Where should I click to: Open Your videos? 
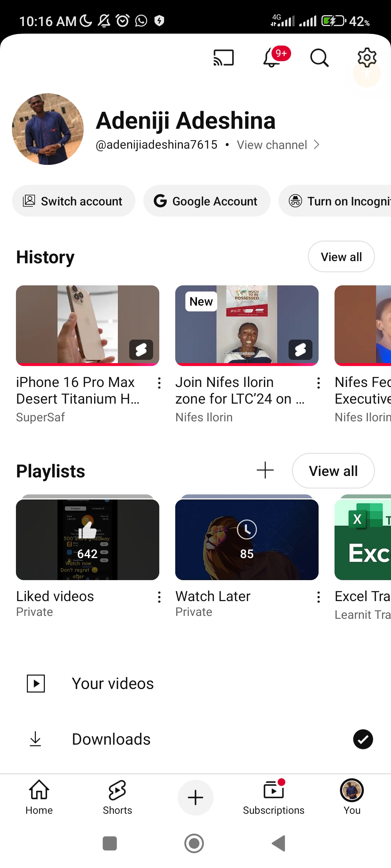tap(113, 684)
